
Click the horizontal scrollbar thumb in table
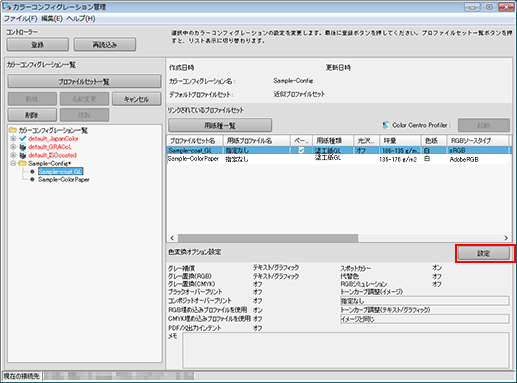(268, 238)
